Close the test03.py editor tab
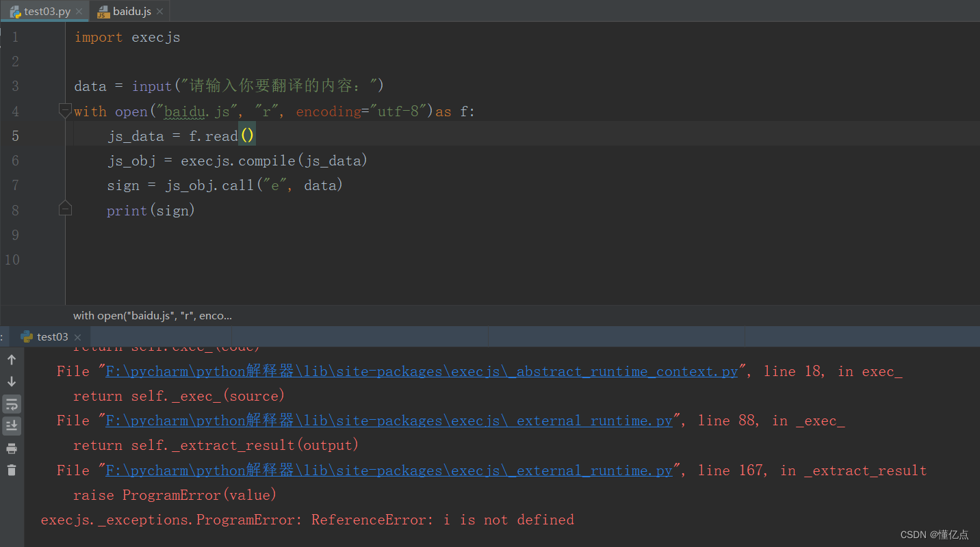Screen dimensions: 980x547 [79, 12]
